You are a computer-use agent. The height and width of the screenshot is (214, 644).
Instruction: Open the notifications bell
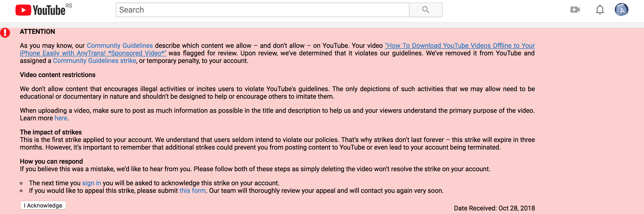tap(600, 10)
